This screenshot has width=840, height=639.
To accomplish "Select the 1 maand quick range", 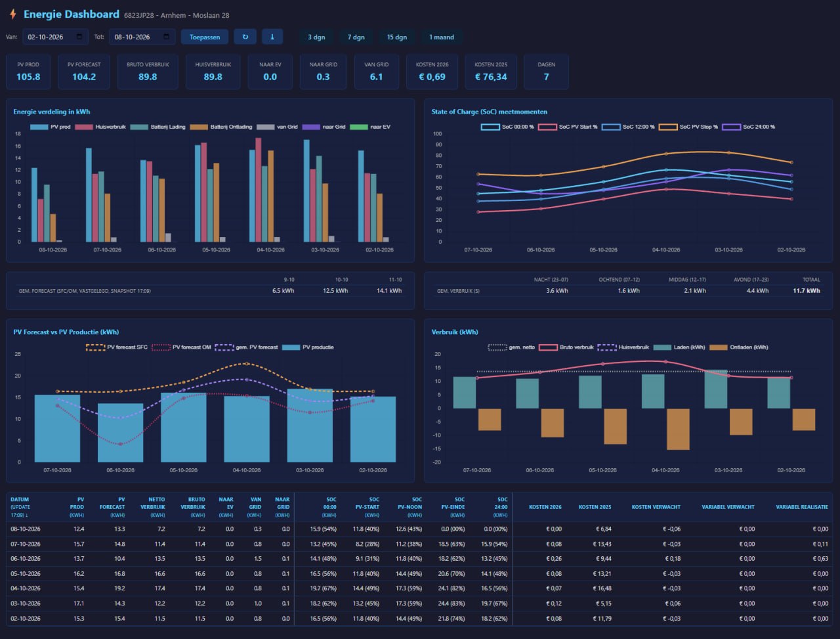I will (442, 37).
